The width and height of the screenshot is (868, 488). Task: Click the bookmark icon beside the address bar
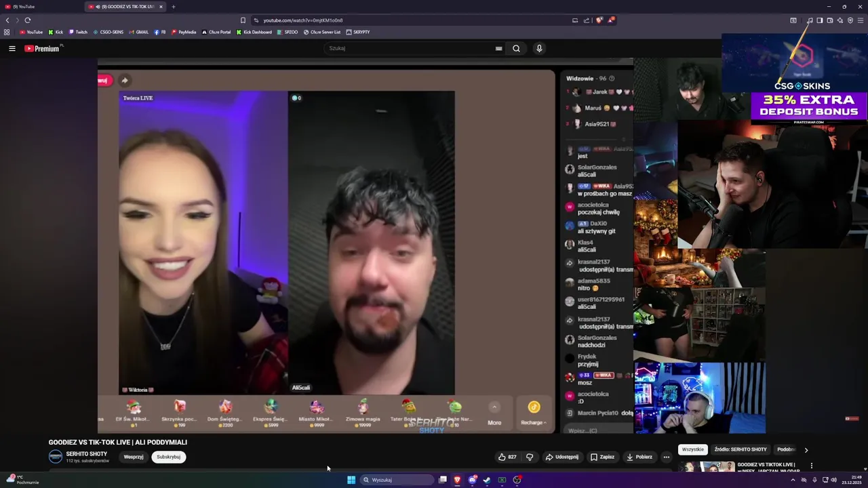(x=243, y=20)
